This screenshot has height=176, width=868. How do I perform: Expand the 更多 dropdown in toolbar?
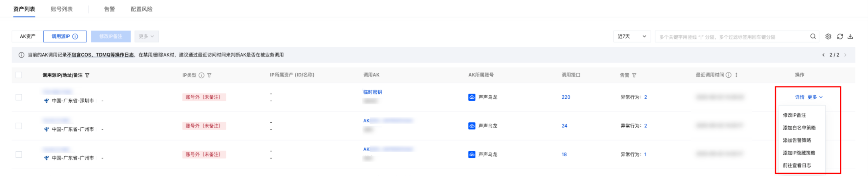click(147, 37)
